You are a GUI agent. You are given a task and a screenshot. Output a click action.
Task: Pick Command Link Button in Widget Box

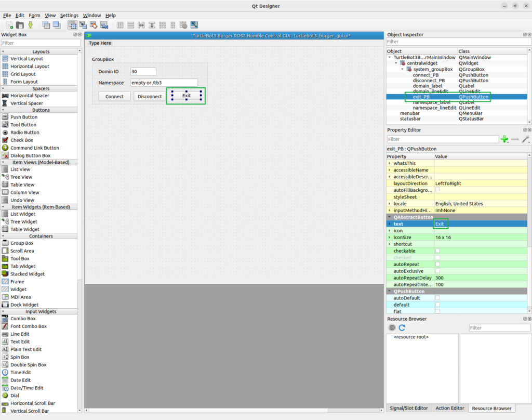35,148
